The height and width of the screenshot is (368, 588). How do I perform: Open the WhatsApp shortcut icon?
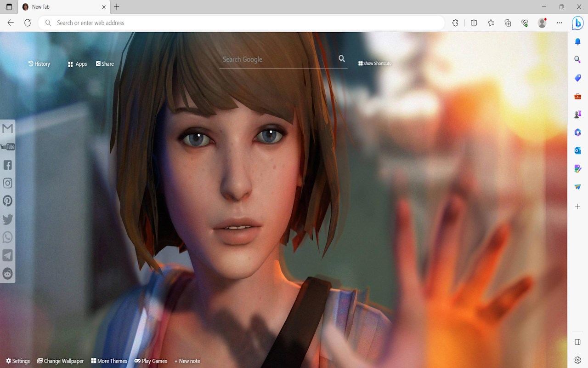point(7,237)
